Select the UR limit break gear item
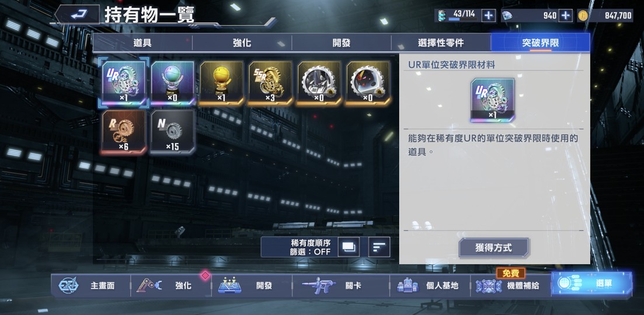Image resolution: width=644 pixels, height=315 pixels. click(x=123, y=83)
